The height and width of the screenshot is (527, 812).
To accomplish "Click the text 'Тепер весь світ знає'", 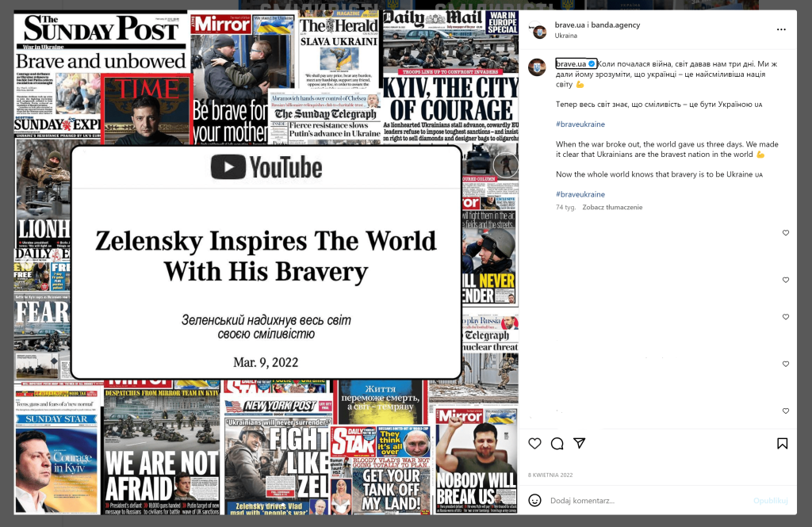I will 592,105.
